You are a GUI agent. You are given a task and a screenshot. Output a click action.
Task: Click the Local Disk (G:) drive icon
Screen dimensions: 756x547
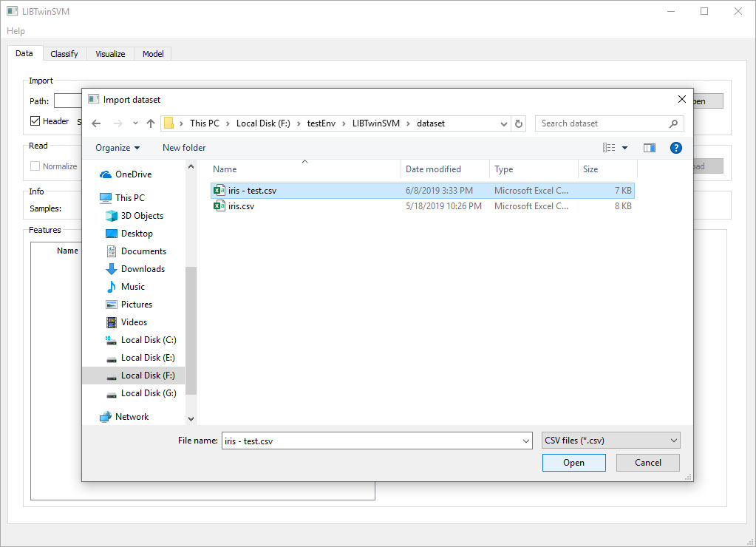(x=112, y=394)
